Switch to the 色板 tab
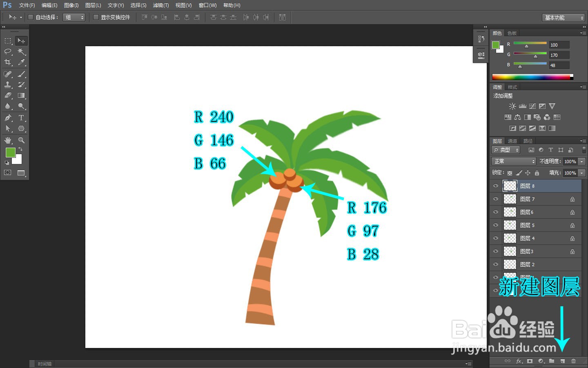The width and height of the screenshot is (588, 368). [x=512, y=33]
